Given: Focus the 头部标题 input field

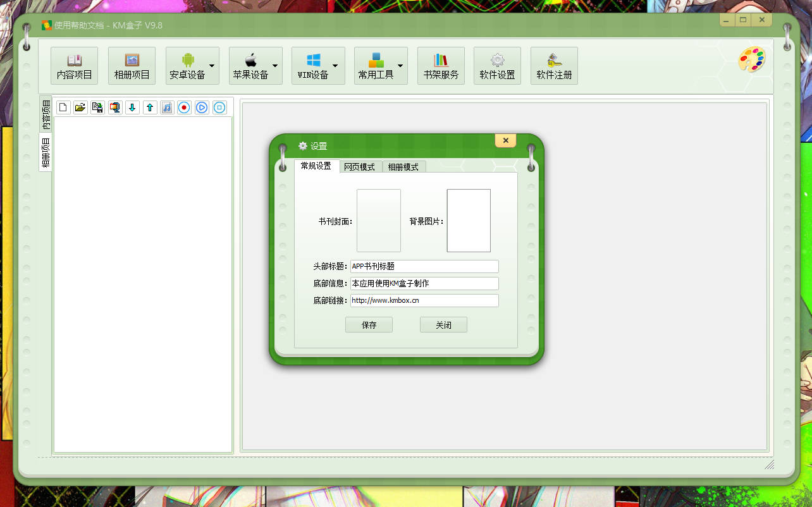Looking at the screenshot, I should pyautogui.click(x=424, y=267).
